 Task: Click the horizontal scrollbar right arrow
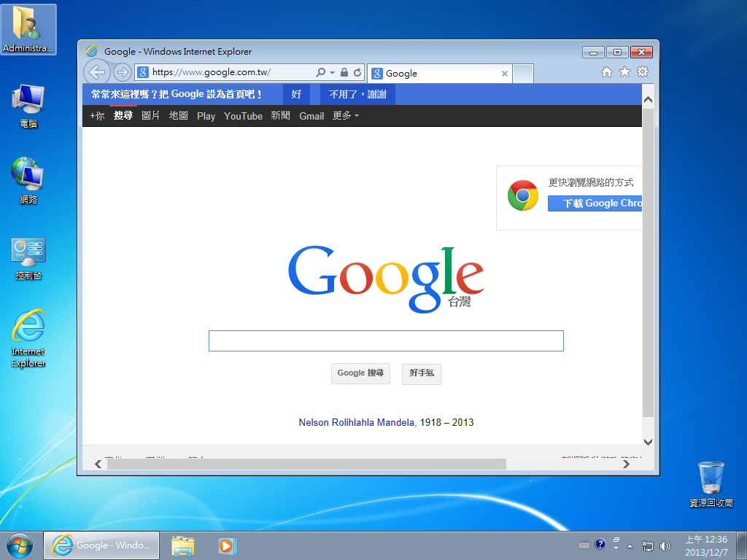coord(626,464)
